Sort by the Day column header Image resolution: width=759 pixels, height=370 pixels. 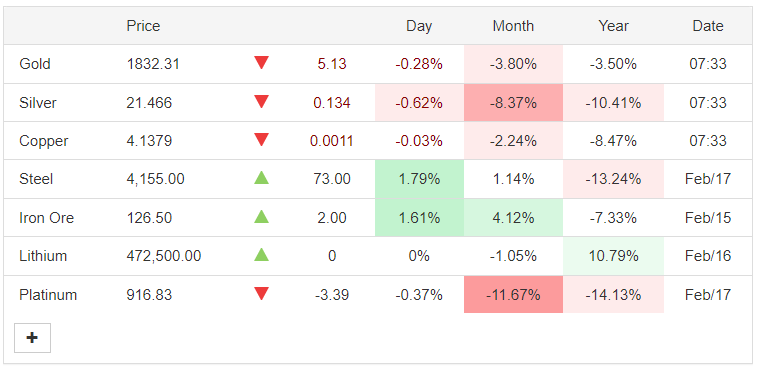[419, 26]
